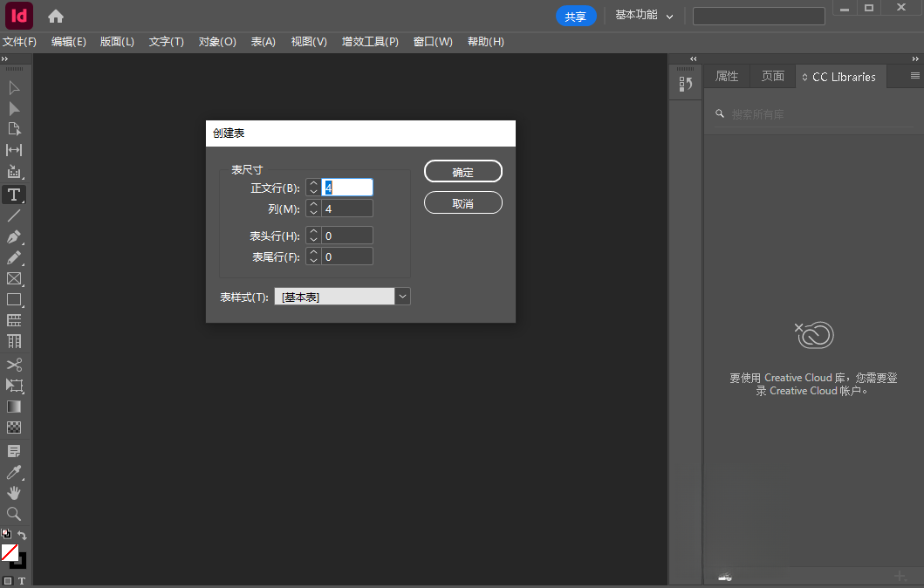The height and width of the screenshot is (588, 924).
Task: Open the 表(A) menu
Action: coord(264,42)
